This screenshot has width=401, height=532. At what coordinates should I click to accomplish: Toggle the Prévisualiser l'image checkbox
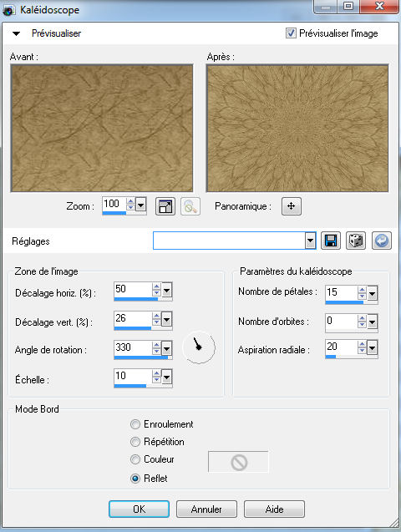point(291,33)
